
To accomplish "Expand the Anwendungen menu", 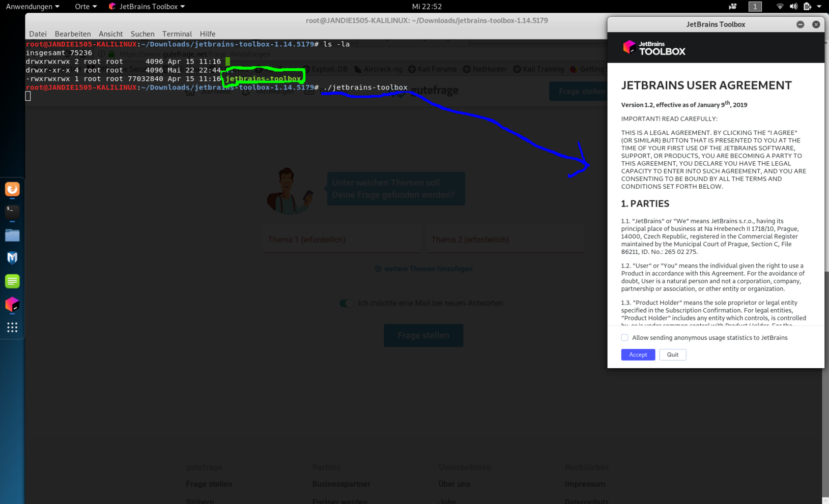I will click(33, 7).
